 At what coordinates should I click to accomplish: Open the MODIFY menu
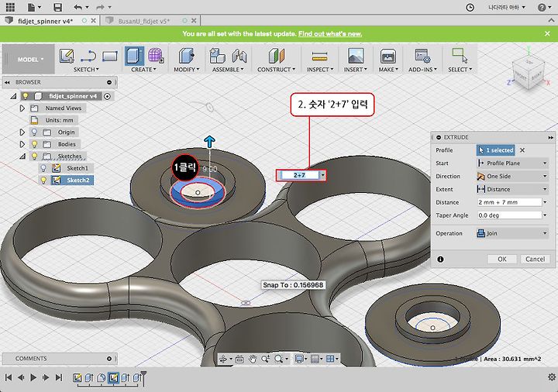tap(187, 70)
